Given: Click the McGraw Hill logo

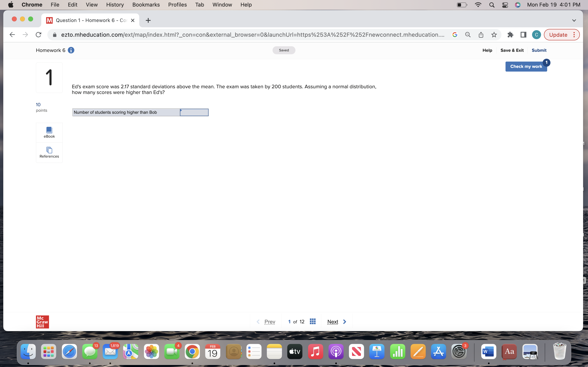Looking at the screenshot, I should pos(42,321).
